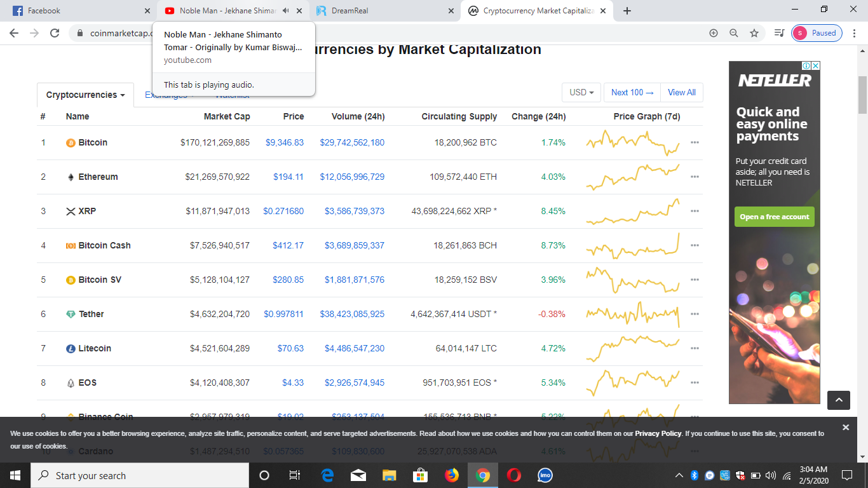Open the three-dot menu for Bitcoin row
The width and height of the screenshot is (868, 488).
tap(695, 142)
